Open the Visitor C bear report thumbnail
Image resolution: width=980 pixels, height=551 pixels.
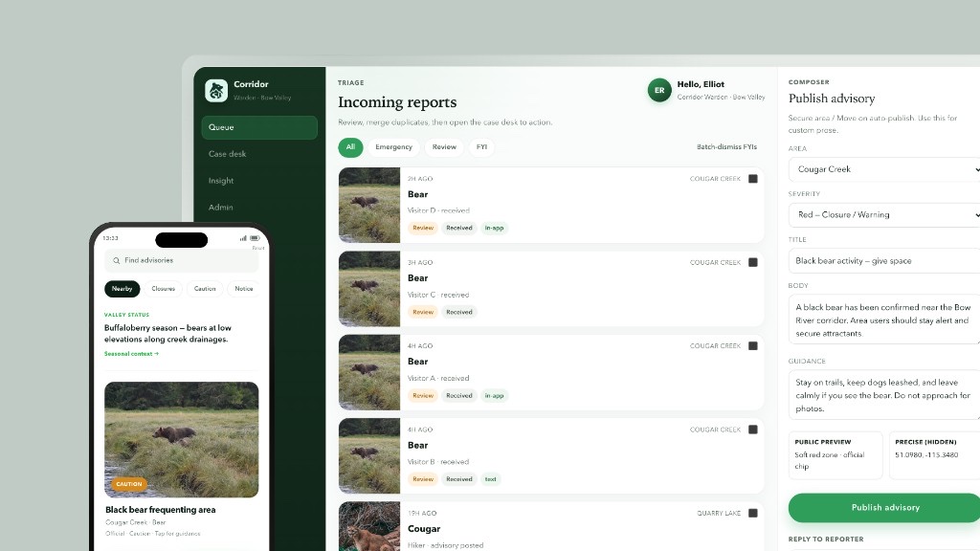[x=369, y=289]
